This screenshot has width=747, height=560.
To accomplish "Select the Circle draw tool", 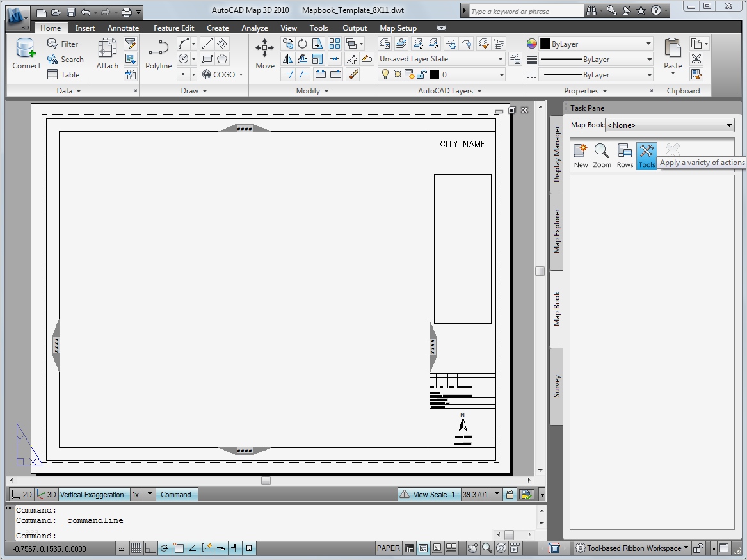I will coord(184,59).
